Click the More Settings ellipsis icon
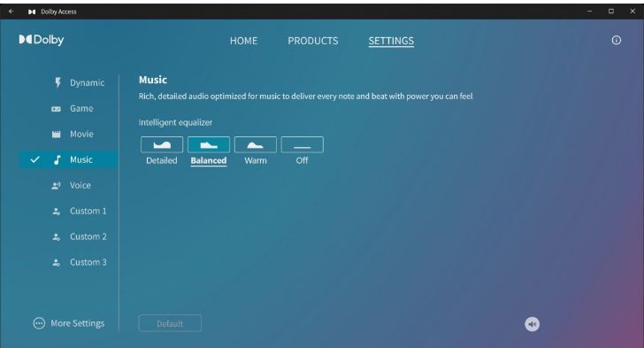The height and width of the screenshot is (348, 644). [39, 323]
